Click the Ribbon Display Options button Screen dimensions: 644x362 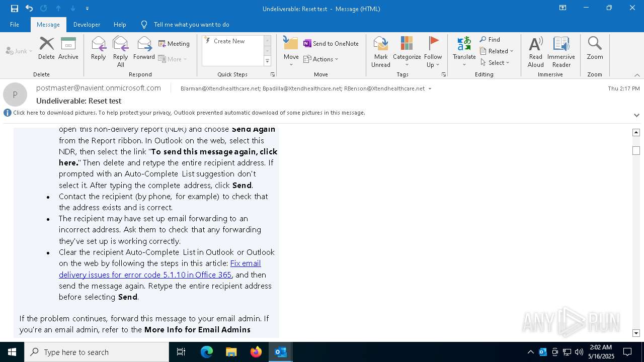(563, 8)
